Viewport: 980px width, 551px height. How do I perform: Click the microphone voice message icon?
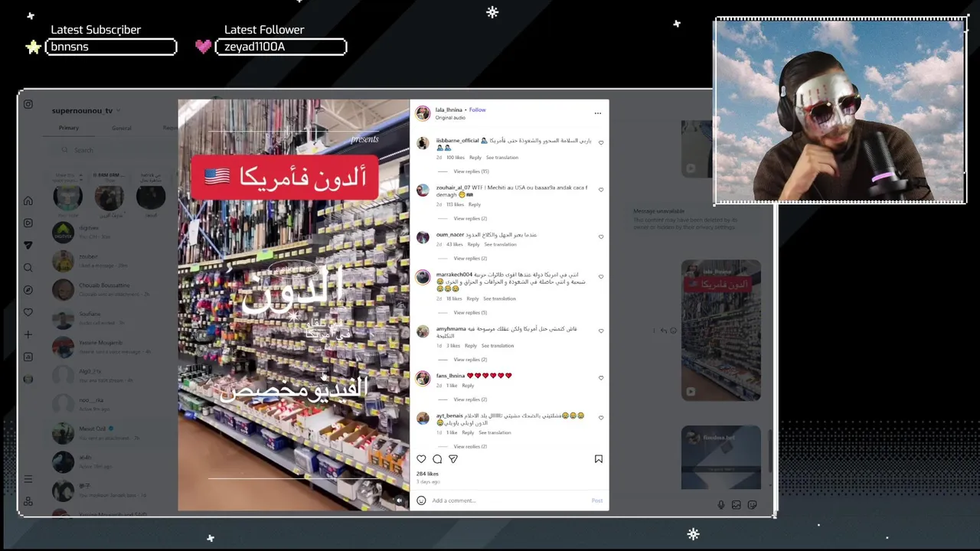coord(721,504)
